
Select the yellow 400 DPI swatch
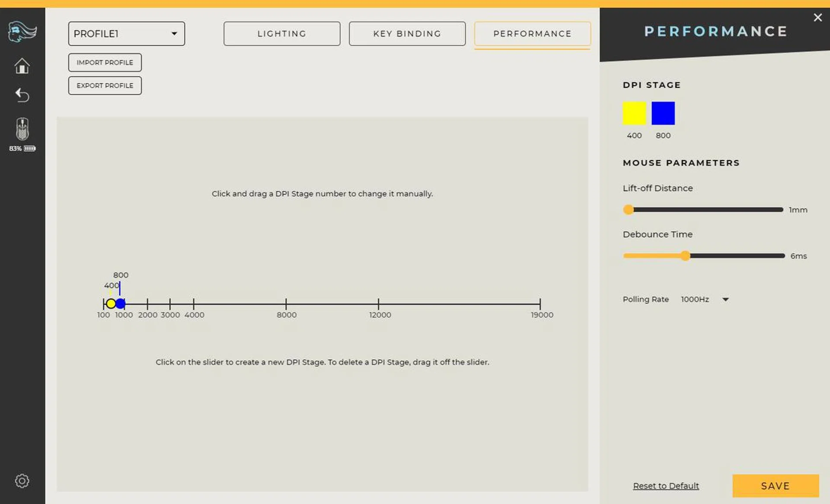pyautogui.click(x=634, y=113)
